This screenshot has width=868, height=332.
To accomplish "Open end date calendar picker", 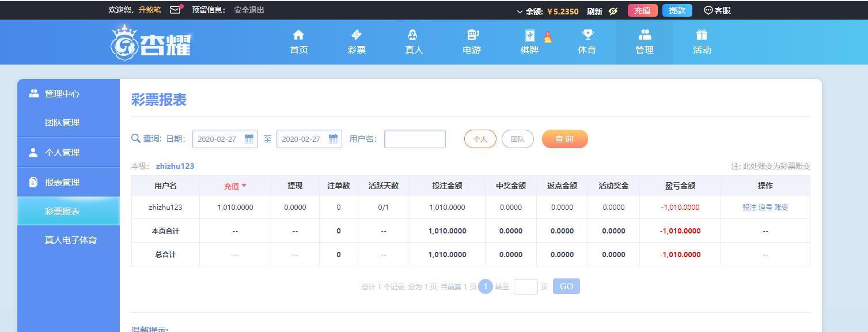I will click(x=333, y=139).
